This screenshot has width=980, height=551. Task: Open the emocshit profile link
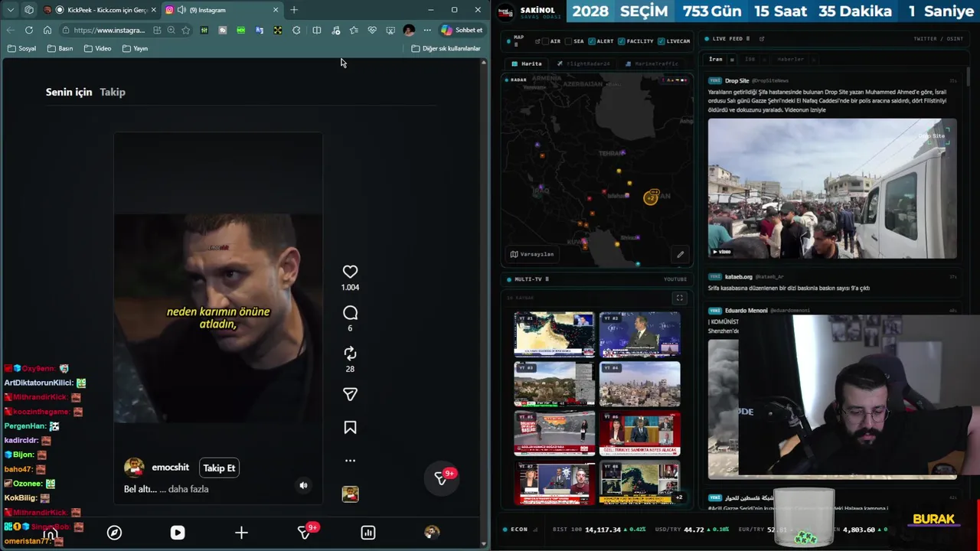pyautogui.click(x=170, y=468)
